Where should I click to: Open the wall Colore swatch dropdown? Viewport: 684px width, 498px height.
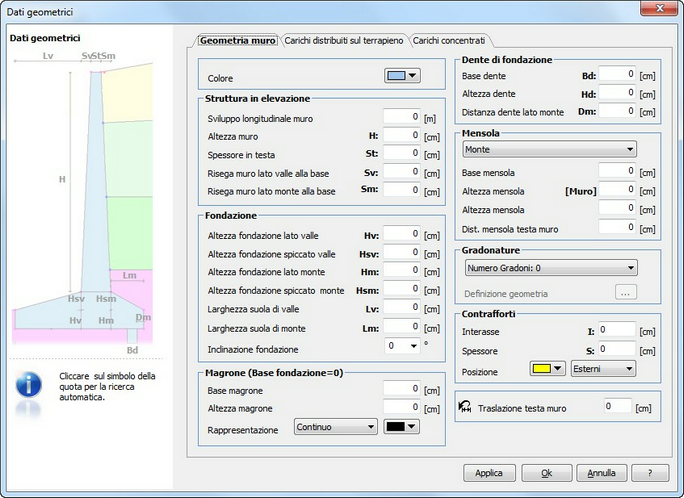coord(402,76)
